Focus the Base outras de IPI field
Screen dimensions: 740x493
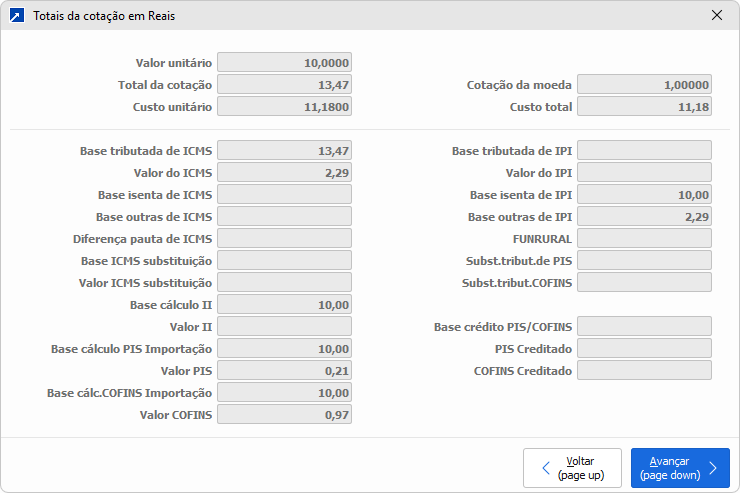(x=644, y=217)
